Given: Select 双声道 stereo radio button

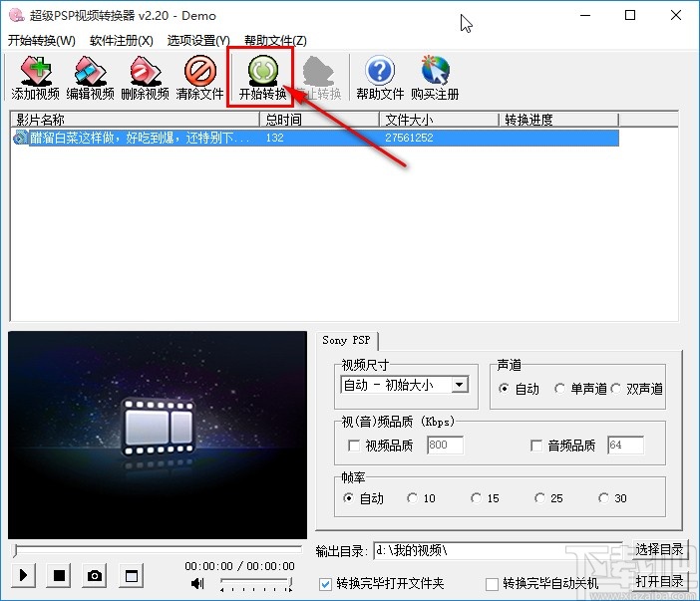Looking at the screenshot, I should pyautogui.click(x=615, y=389).
